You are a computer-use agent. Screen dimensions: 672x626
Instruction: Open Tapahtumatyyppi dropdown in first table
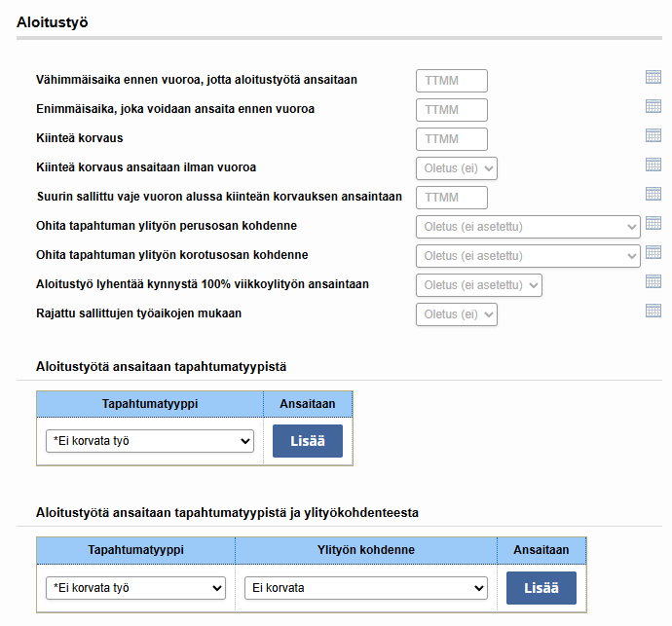150,441
